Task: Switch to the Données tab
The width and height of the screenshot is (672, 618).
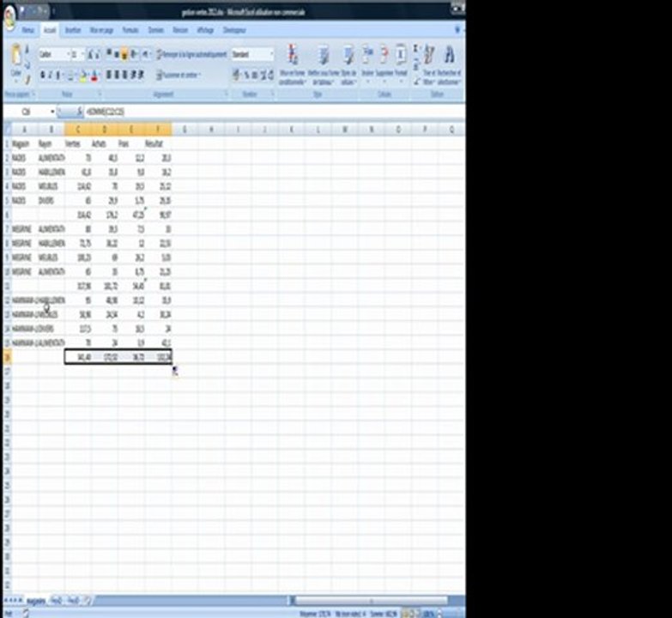Action: click(155, 30)
